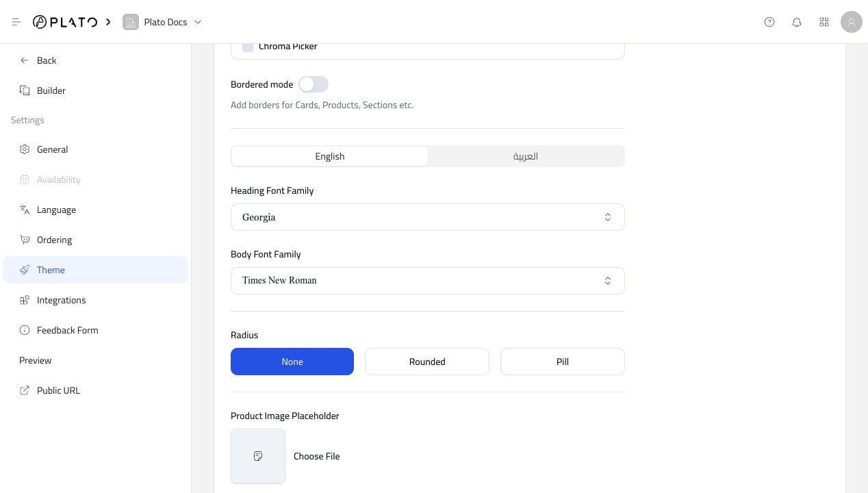Click the Public URL external link icon

coord(25,390)
